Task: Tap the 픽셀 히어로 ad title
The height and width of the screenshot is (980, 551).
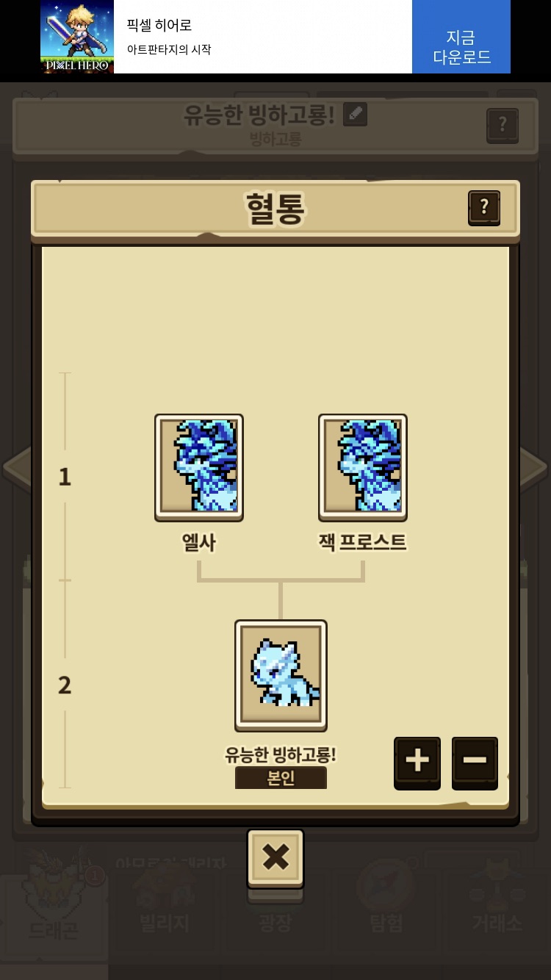Action: click(159, 25)
